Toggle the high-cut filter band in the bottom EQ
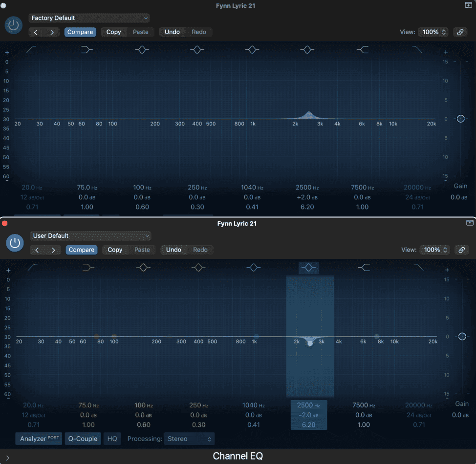Image resolution: width=476 pixels, height=464 pixels. point(419,267)
